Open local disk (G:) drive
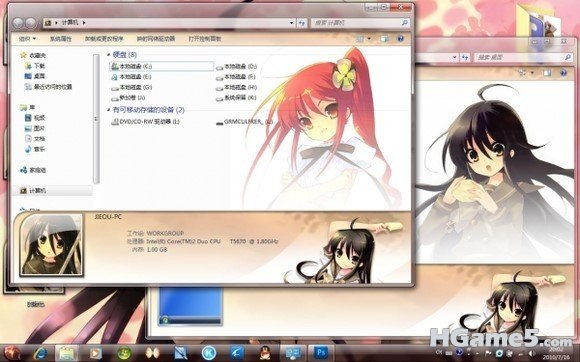 (x=132, y=88)
